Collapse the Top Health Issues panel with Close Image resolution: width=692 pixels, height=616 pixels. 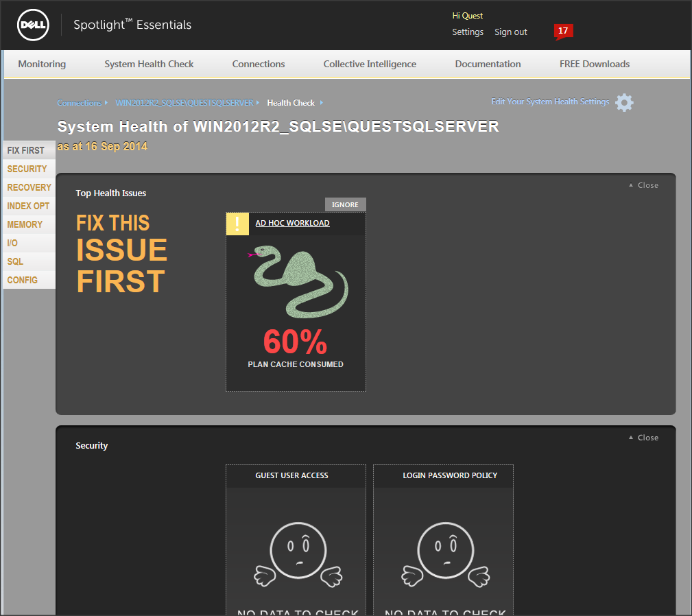tap(644, 185)
